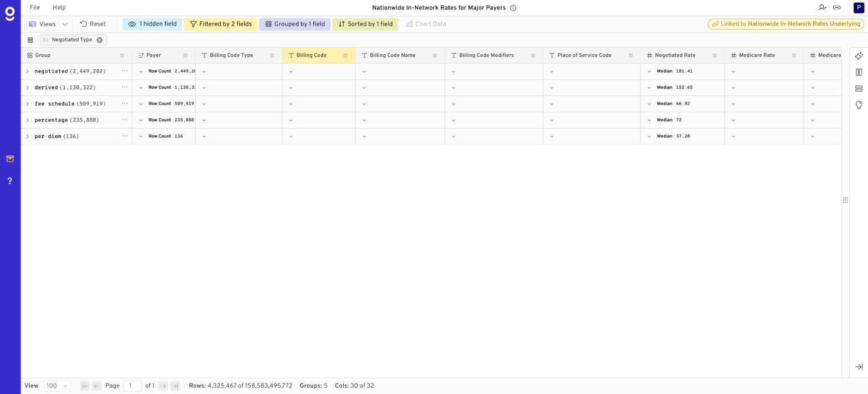
Task: Expand the per diem group row
Action: click(27, 136)
